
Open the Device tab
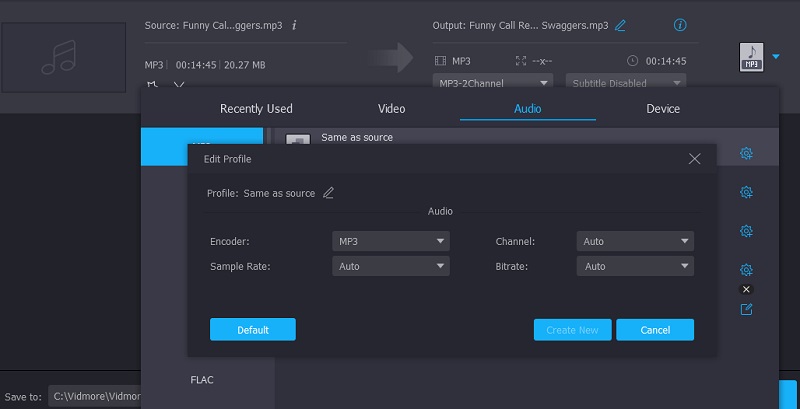pos(663,108)
